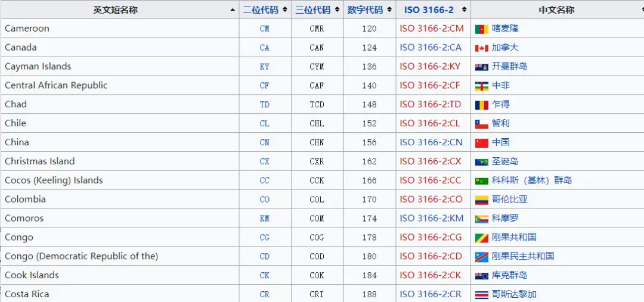Open the 刚果民主共和国 link
This screenshot has width=644, height=302.
click(523, 256)
